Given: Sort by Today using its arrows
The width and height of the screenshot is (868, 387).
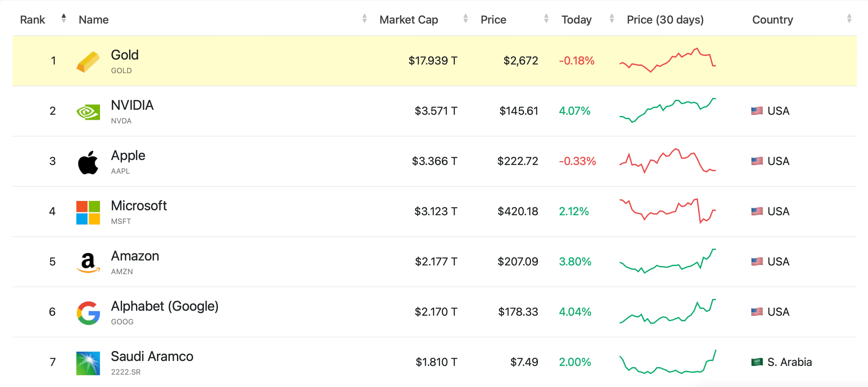Looking at the screenshot, I should coord(612,19).
